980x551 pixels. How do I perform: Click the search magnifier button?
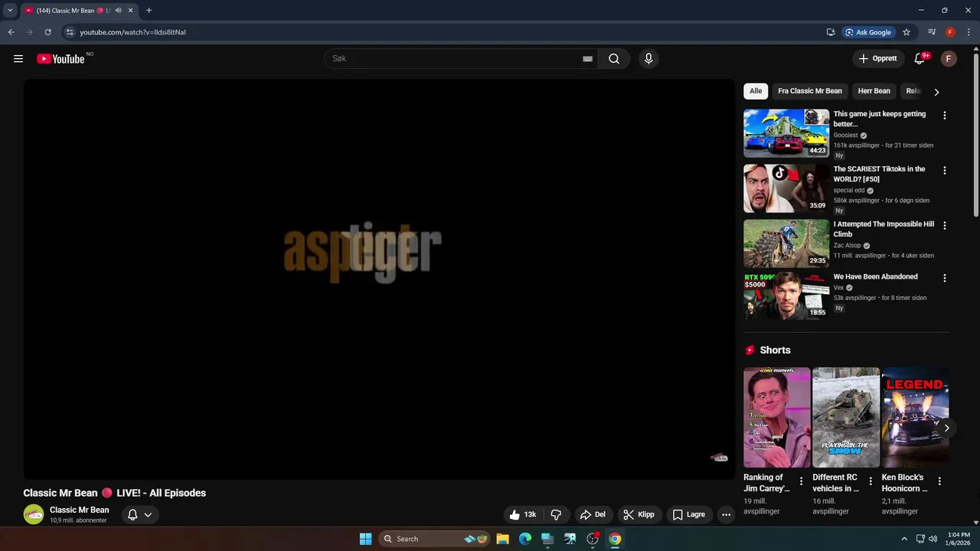point(614,59)
